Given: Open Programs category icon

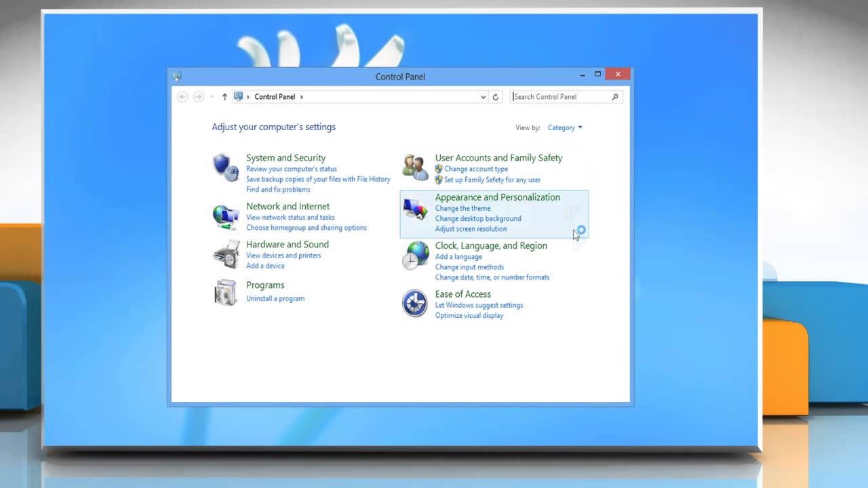Looking at the screenshot, I should tap(225, 292).
